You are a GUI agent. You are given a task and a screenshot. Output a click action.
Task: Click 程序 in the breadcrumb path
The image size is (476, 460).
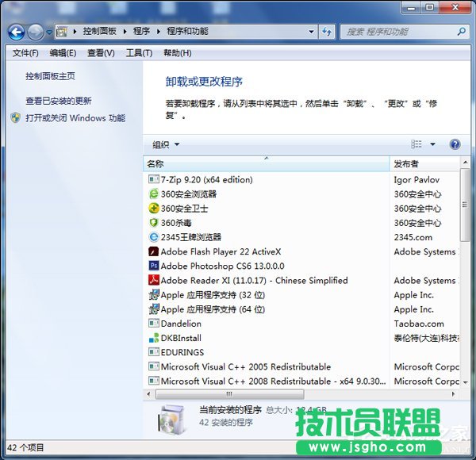coord(141,31)
